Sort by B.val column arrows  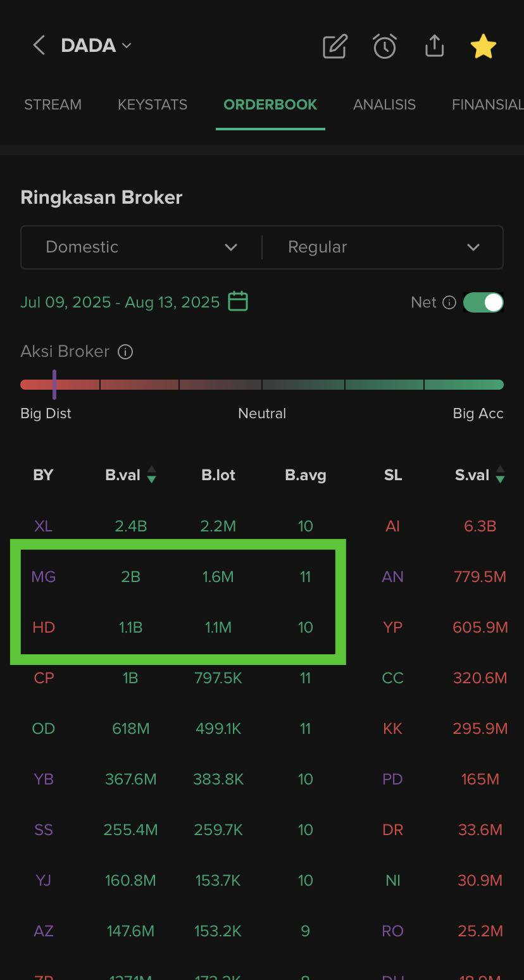(x=151, y=475)
